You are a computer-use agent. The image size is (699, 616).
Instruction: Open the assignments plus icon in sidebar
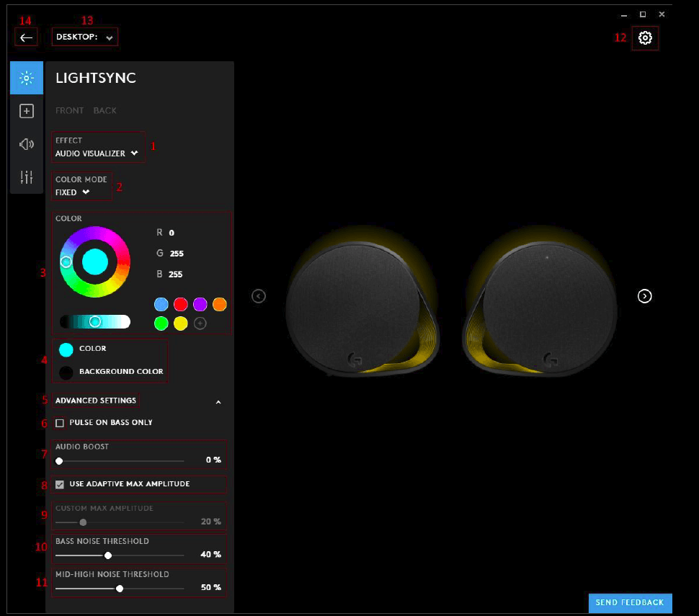tap(27, 111)
